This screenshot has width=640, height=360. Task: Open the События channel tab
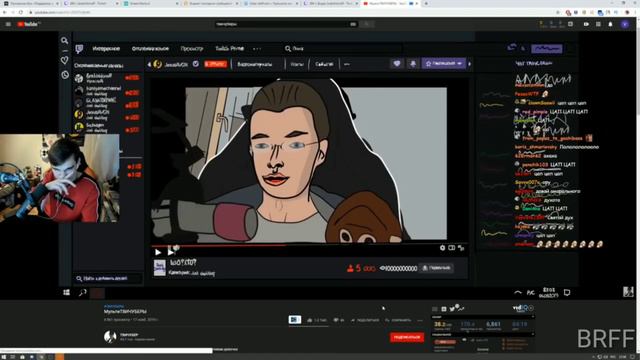pos(324,64)
